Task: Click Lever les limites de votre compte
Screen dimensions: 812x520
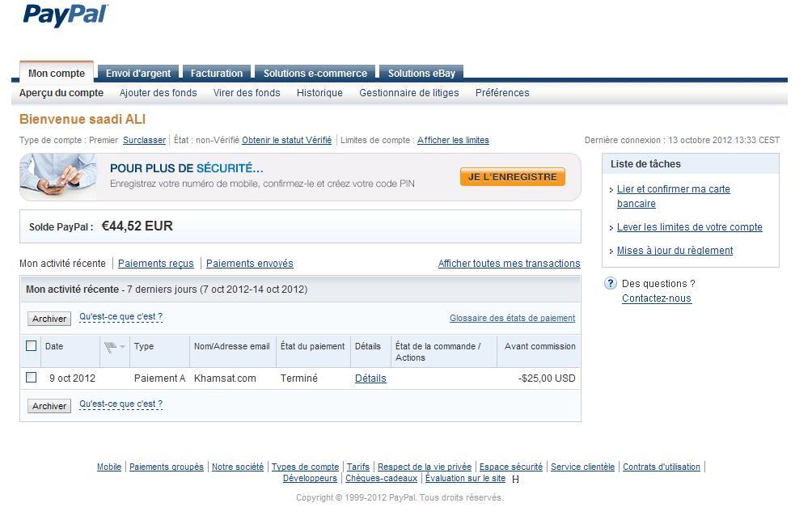Action: pyautogui.click(x=689, y=227)
